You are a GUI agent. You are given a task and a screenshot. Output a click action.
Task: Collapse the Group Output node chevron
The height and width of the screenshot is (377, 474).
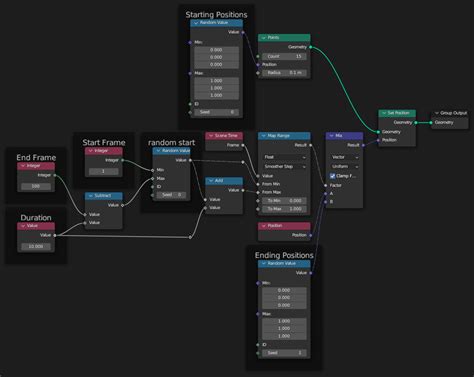(x=436, y=113)
